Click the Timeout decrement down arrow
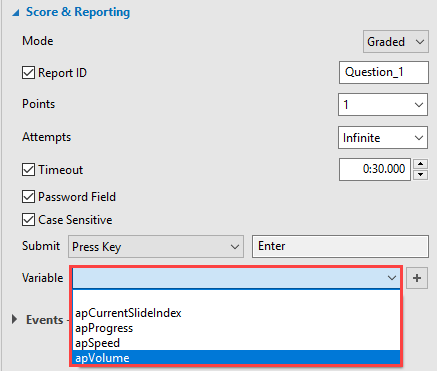Image resolution: width=437 pixels, height=371 pixels. tap(421, 175)
